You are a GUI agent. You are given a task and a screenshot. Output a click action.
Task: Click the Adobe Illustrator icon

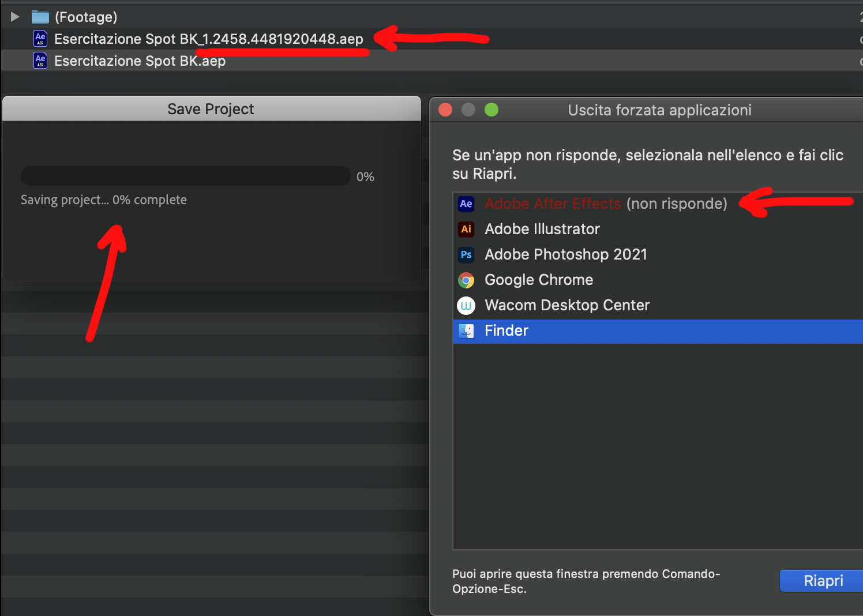point(466,229)
